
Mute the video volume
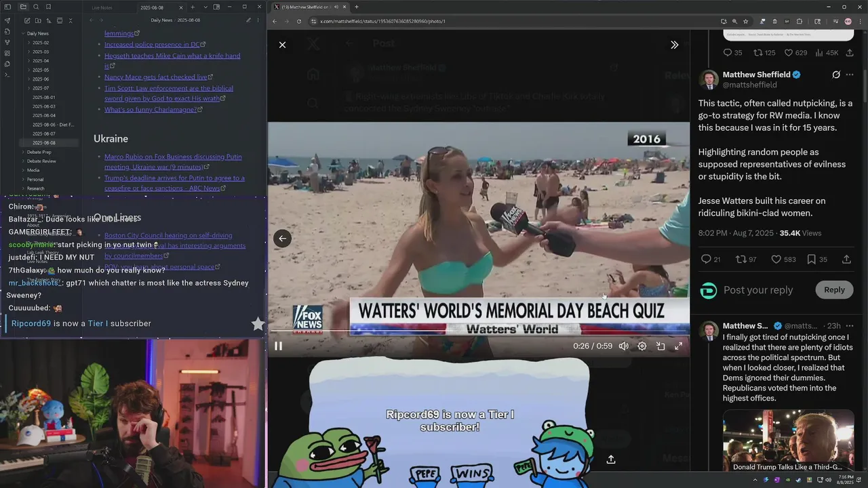(623, 346)
